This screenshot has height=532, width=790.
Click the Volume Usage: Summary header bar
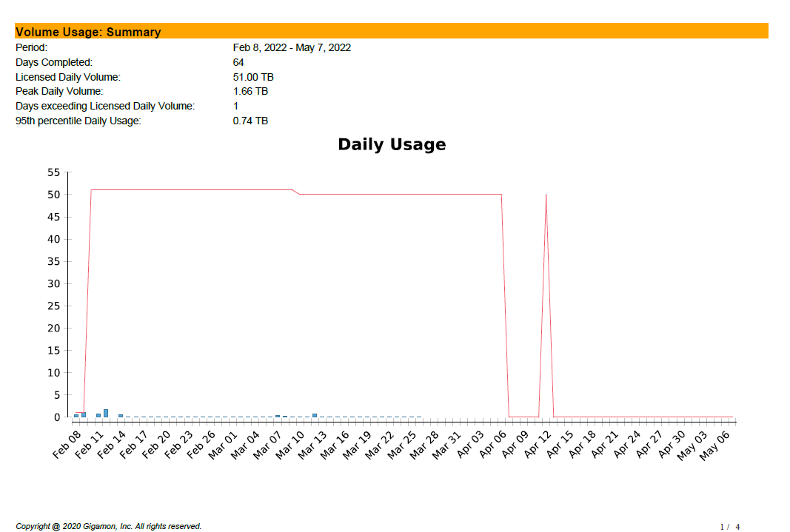(x=391, y=32)
